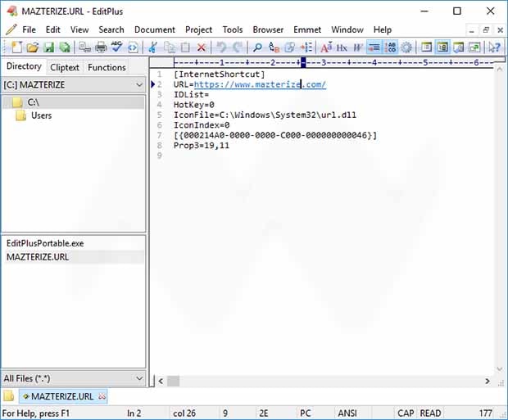This screenshot has height=420, width=508.
Task: Open the Replace tool icon
Action: (x=274, y=47)
